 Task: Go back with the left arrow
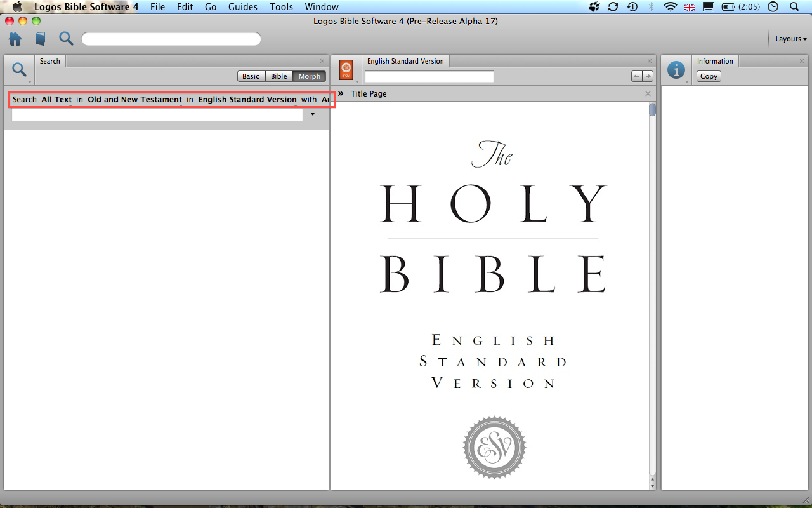636,76
